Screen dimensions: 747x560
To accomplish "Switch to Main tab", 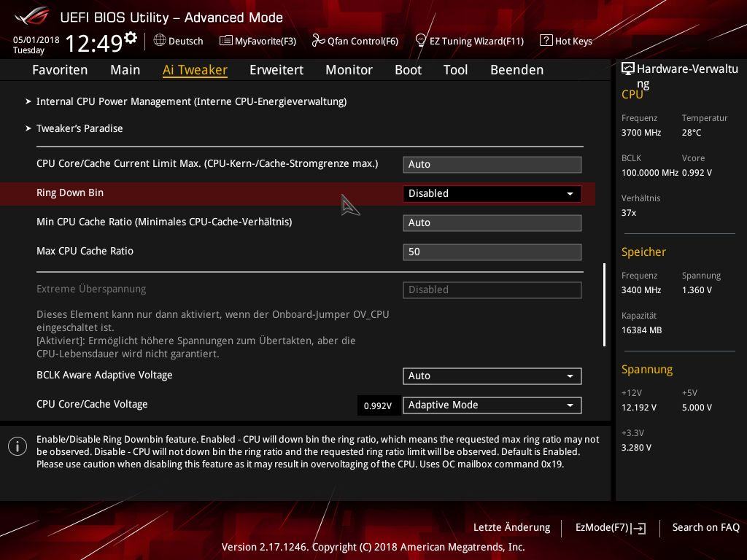I will point(125,70).
